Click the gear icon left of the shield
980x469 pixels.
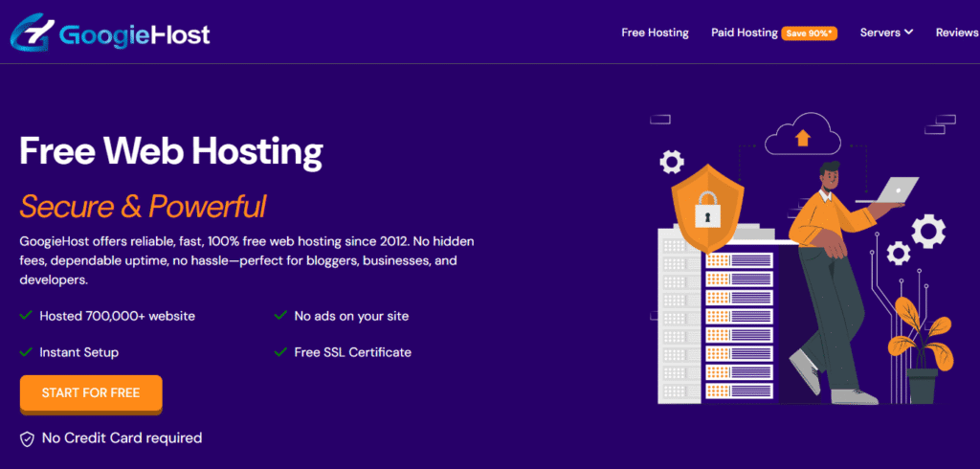672,162
